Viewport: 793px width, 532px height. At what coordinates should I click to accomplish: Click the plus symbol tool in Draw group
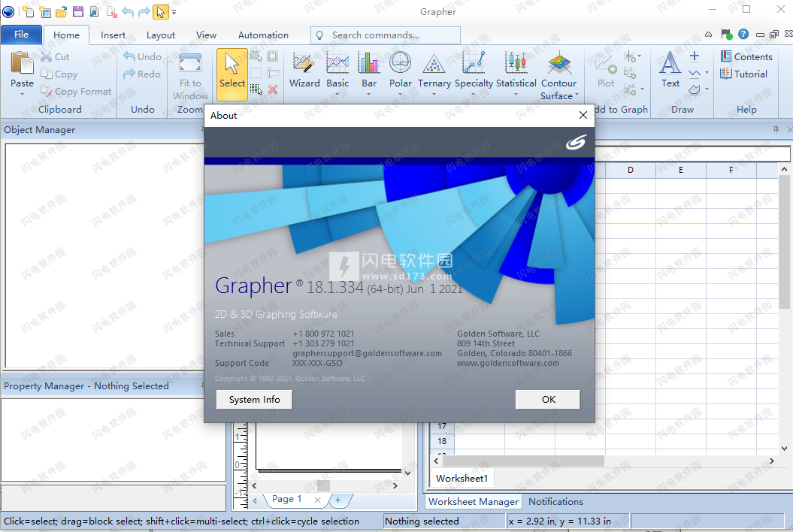point(695,56)
